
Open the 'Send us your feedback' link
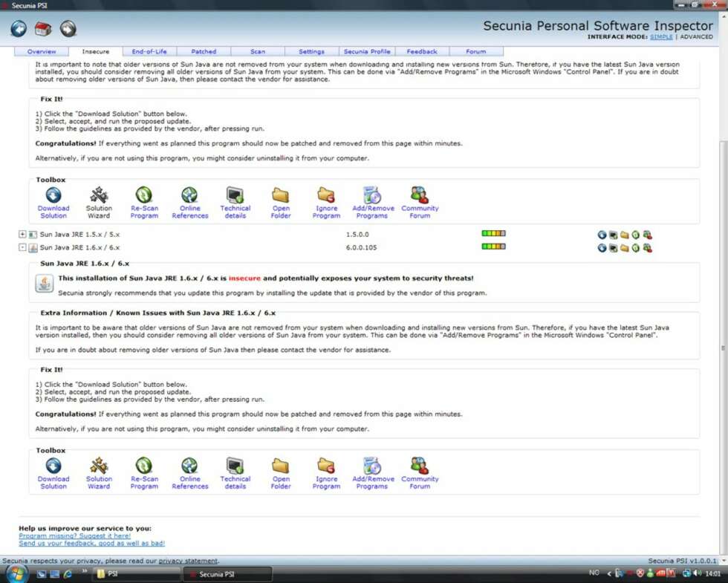[92, 543]
